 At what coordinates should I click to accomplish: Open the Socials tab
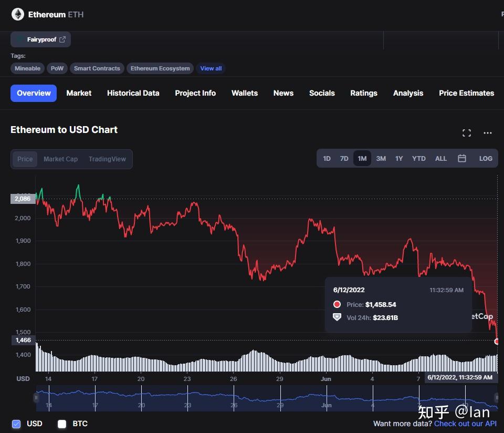pos(322,94)
